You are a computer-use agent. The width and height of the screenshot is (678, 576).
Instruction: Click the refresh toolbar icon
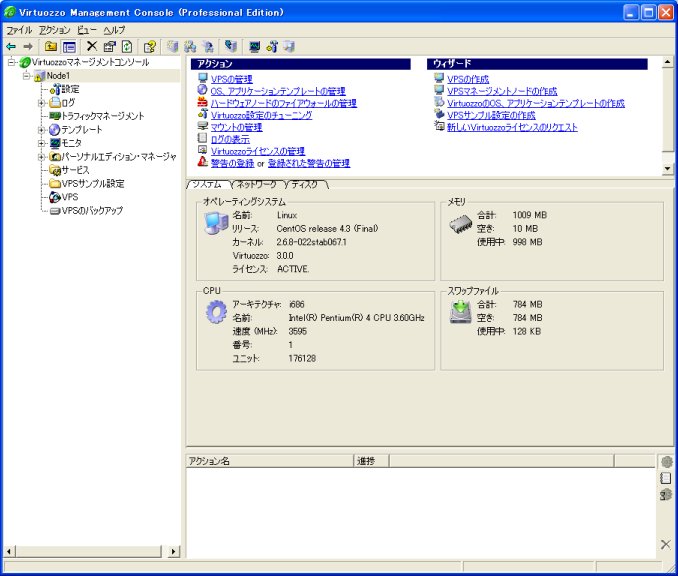pos(127,46)
